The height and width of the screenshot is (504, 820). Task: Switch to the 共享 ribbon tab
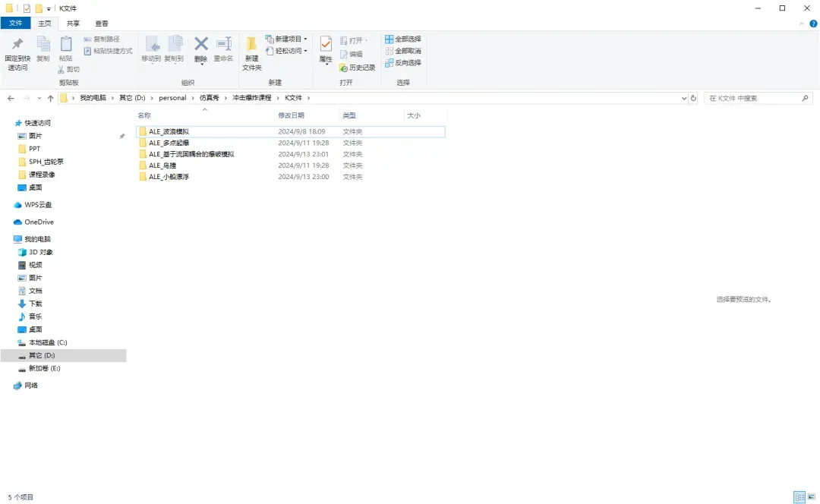coord(73,24)
